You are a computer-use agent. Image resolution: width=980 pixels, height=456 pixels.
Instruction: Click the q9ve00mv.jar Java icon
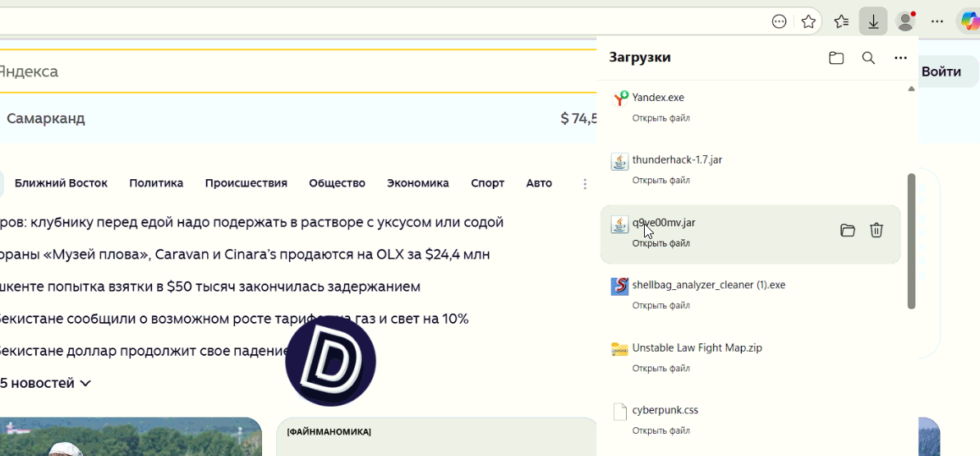click(x=619, y=224)
